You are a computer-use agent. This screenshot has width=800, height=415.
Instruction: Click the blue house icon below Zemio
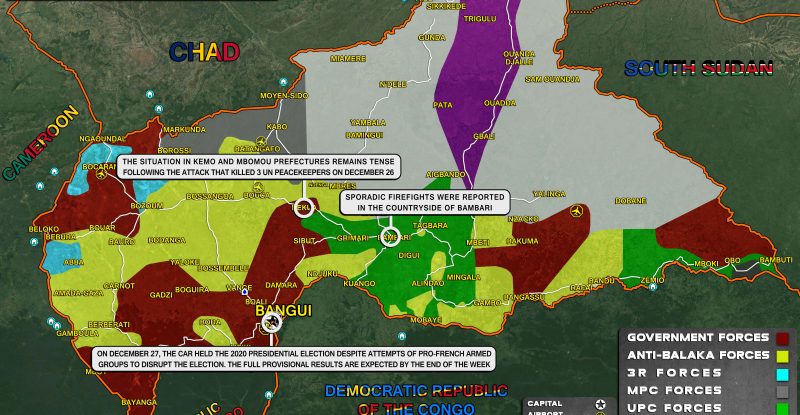tap(653, 287)
